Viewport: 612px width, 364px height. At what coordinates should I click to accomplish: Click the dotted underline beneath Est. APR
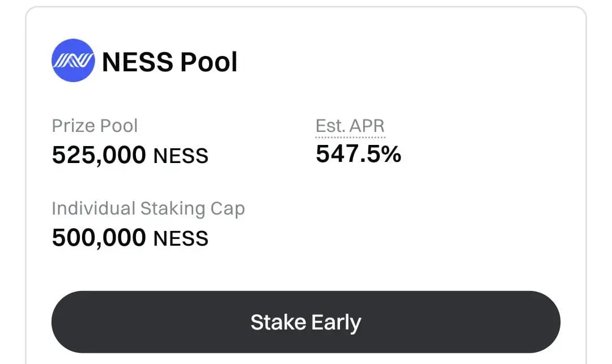[350, 137]
